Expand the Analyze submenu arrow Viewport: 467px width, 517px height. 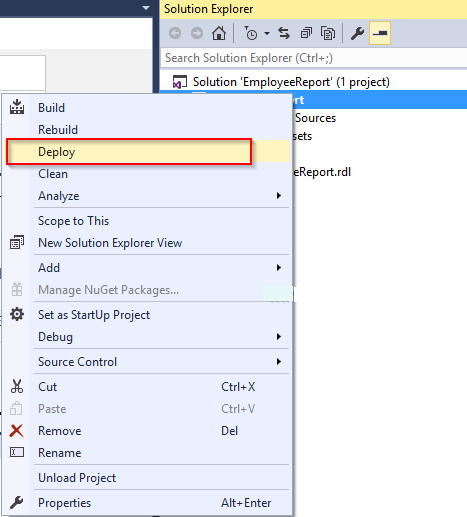(279, 196)
